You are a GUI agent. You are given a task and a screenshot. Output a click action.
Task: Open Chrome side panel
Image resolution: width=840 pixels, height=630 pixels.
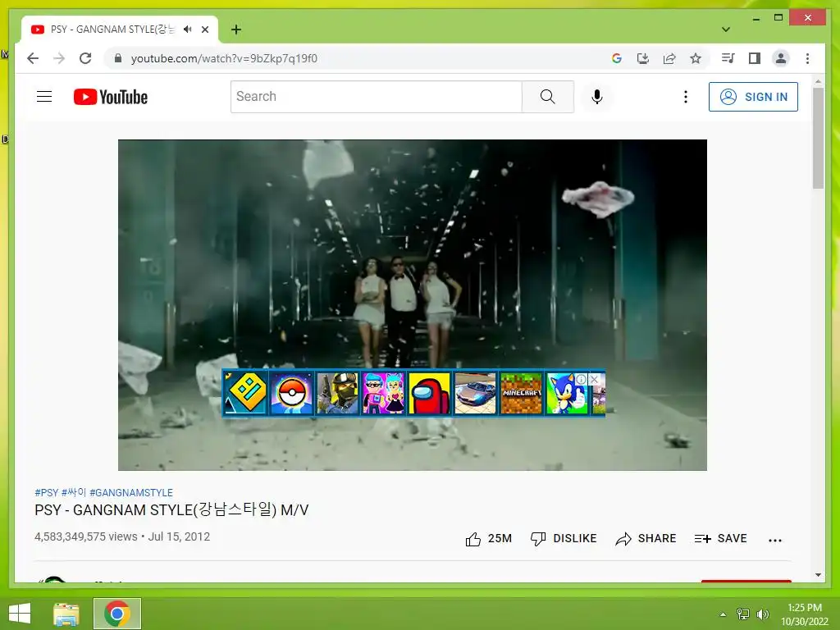[755, 58]
